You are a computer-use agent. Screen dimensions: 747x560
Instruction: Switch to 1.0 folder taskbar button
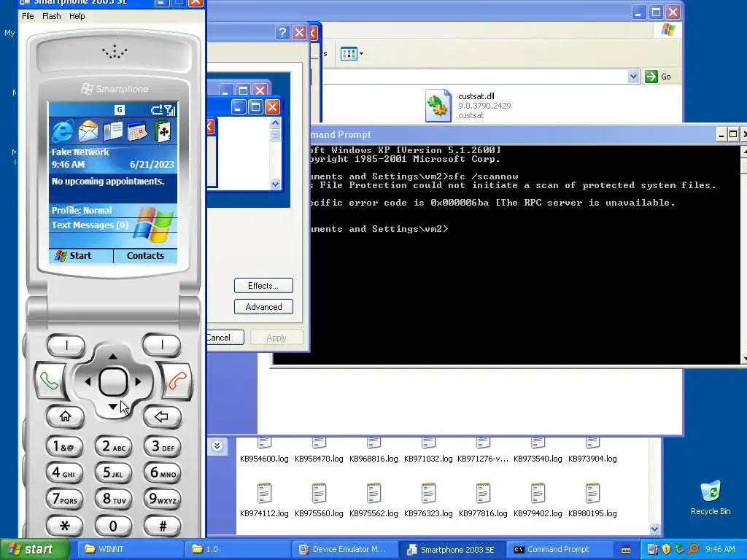237,549
